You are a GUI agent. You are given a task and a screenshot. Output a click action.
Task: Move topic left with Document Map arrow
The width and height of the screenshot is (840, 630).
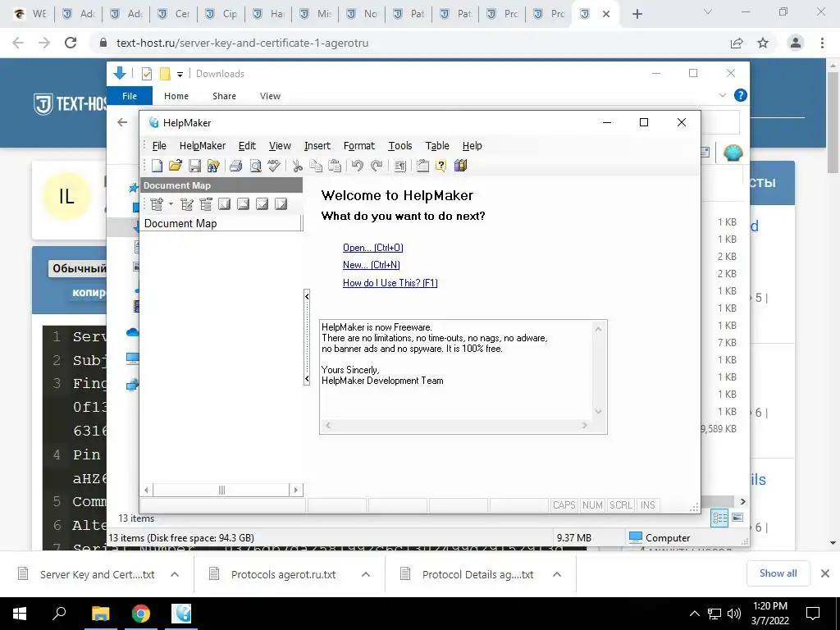tap(225, 204)
